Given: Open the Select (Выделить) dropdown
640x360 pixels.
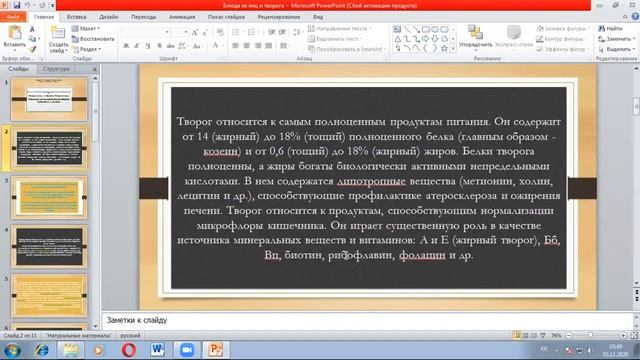Looking at the screenshot, I should coord(616,49).
